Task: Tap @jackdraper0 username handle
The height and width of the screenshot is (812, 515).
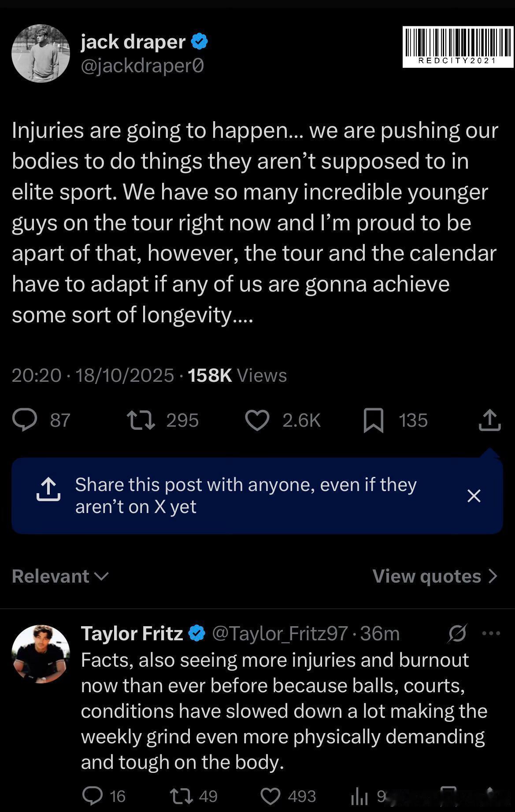Action: pos(142,66)
